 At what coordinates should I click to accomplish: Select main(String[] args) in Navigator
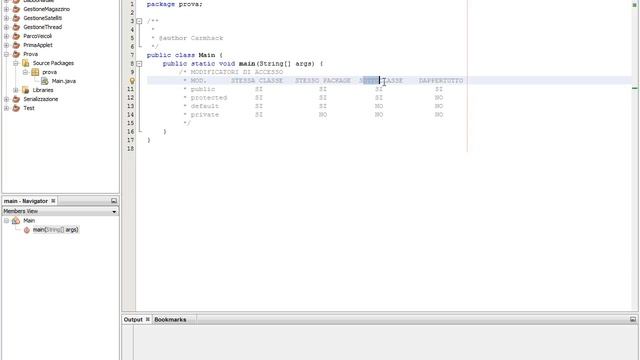click(x=56, y=230)
